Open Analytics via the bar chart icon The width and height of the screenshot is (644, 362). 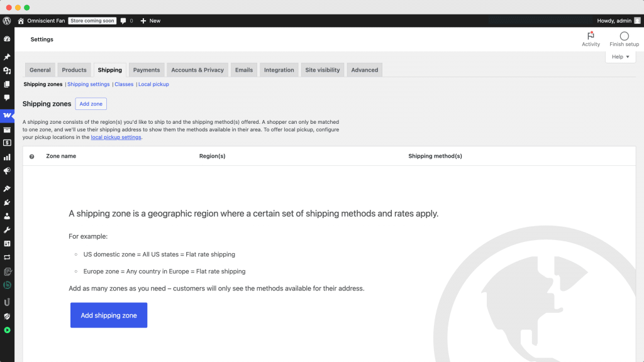(7, 157)
